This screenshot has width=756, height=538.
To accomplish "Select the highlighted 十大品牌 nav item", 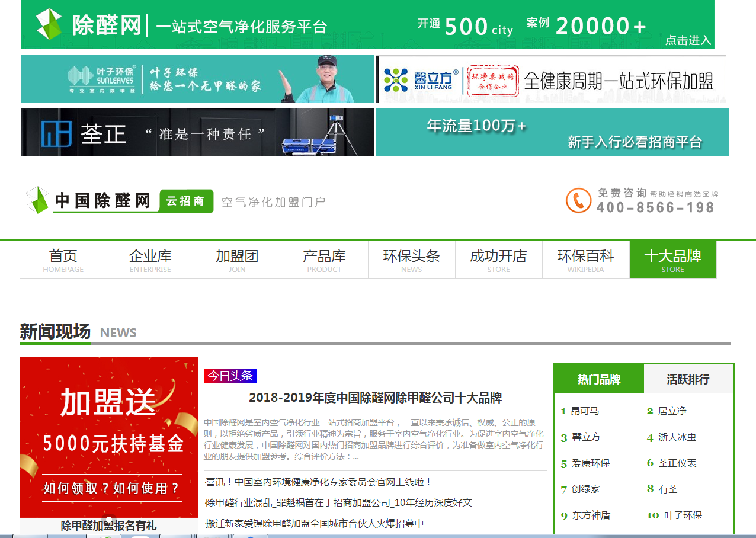I will pos(673,260).
